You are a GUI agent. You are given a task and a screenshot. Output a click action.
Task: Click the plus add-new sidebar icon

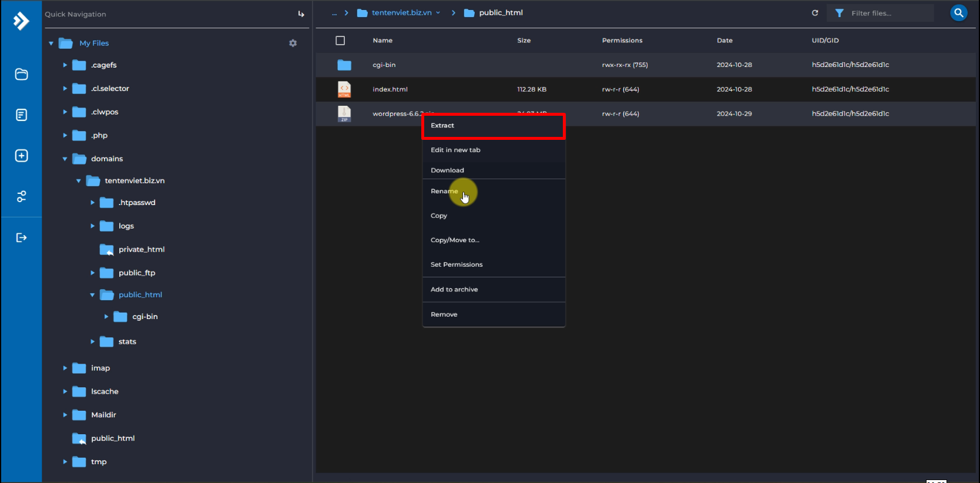pyautogui.click(x=21, y=156)
